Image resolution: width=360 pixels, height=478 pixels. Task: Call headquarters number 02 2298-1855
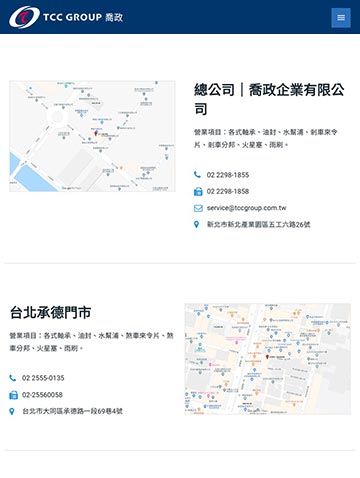pyautogui.click(x=228, y=175)
